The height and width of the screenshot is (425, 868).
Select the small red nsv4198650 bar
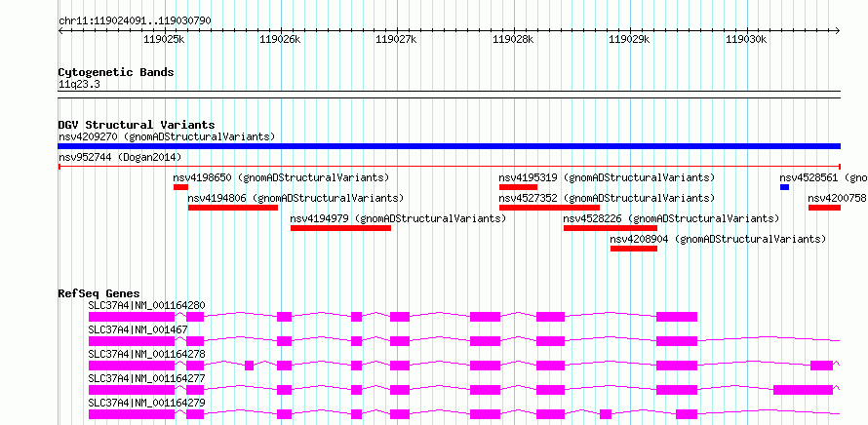point(180,187)
